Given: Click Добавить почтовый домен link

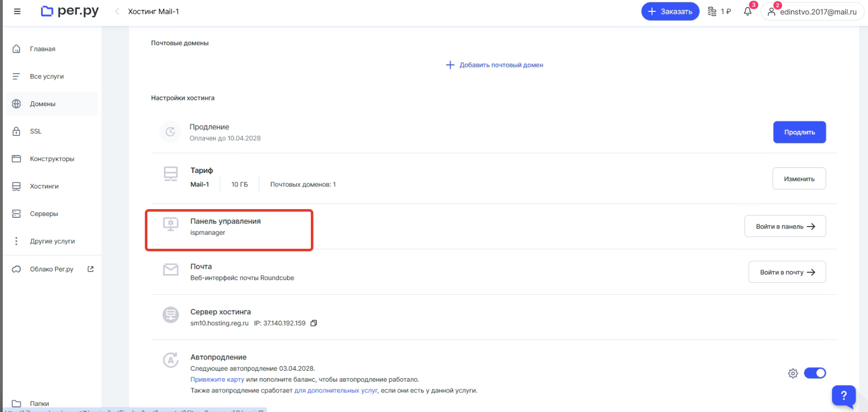Looking at the screenshot, I should tap(501, 65).
